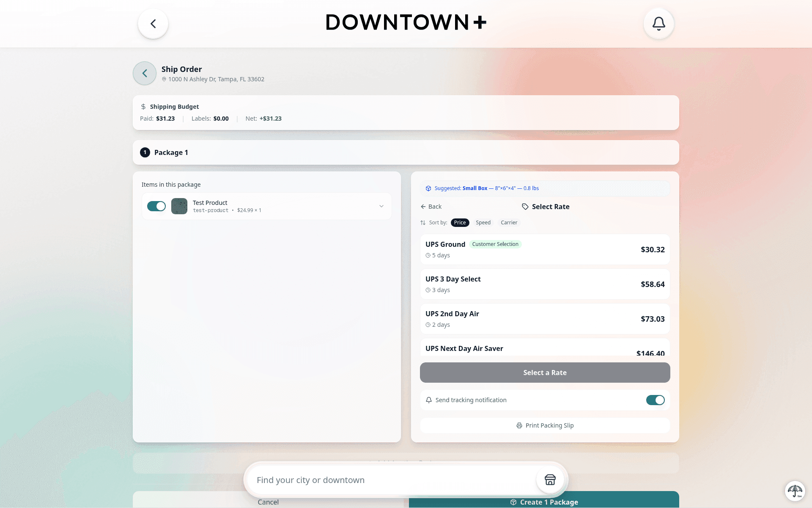Focus the city or downtown search field
The height and width of the screenshot is (508, 812).
[x=391, y=480]
